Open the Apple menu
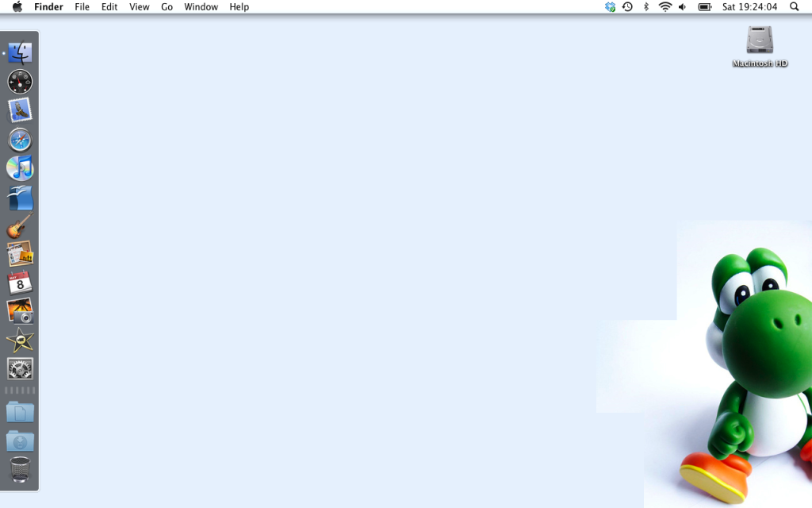This screenshot has height=508, width=812. click(x=17, y=6)
